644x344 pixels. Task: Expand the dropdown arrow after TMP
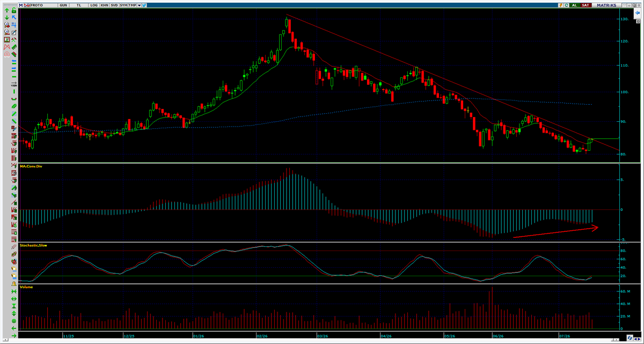click(139, 5)
